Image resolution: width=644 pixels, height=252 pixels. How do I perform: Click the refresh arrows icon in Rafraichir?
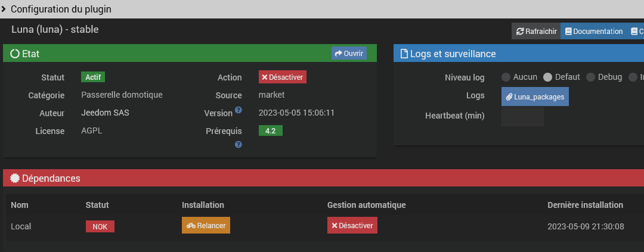[x=521, y=32]
